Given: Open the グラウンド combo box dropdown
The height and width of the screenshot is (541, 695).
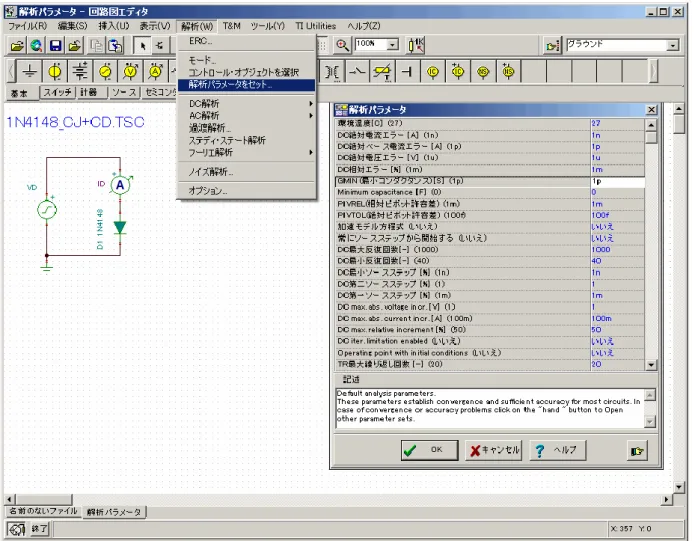Looking at the screenshot, I should click(x=673, y=45).
